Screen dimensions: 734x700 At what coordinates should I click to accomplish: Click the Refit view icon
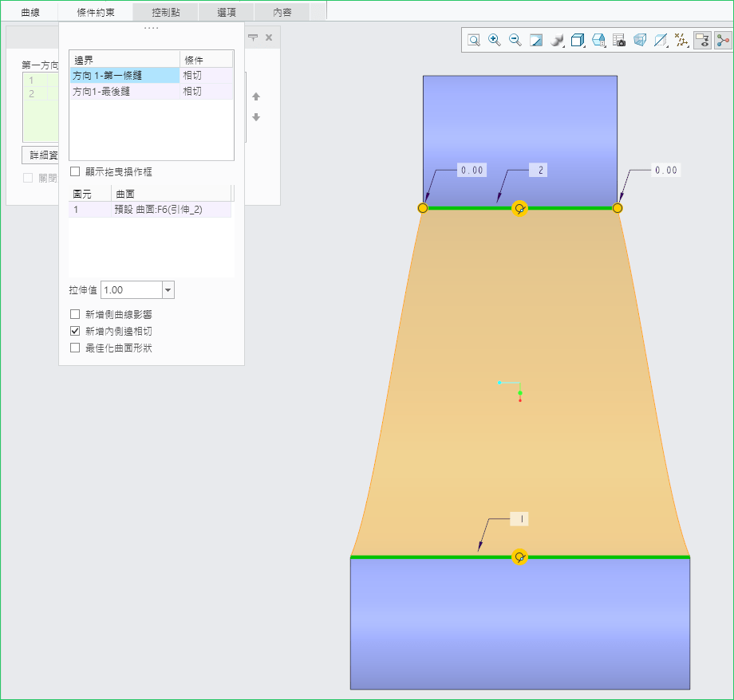pos(474,40)
